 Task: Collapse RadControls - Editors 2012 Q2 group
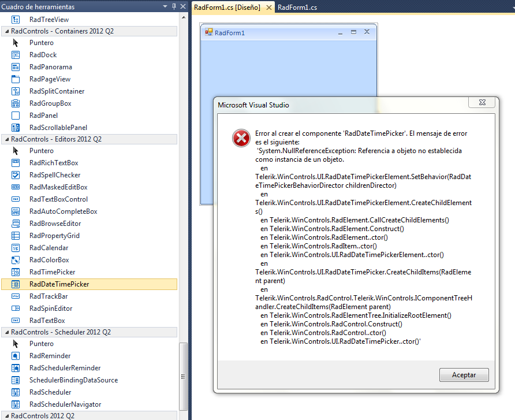7,139
